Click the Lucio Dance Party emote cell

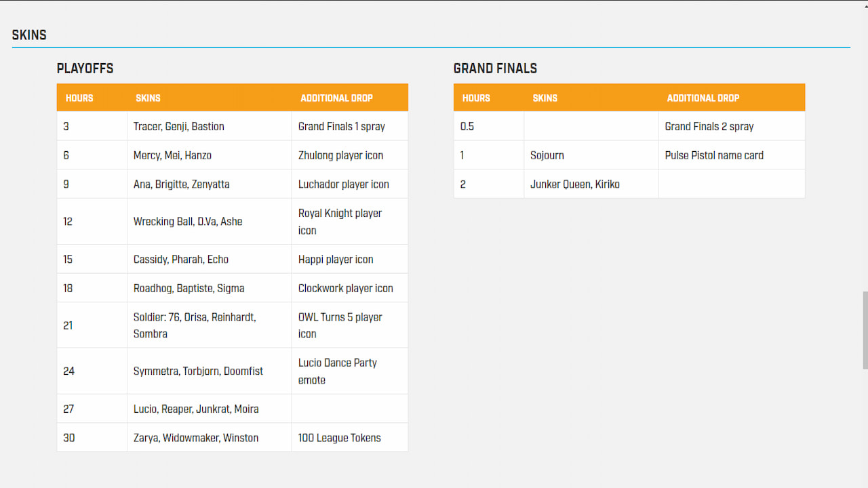337,371
